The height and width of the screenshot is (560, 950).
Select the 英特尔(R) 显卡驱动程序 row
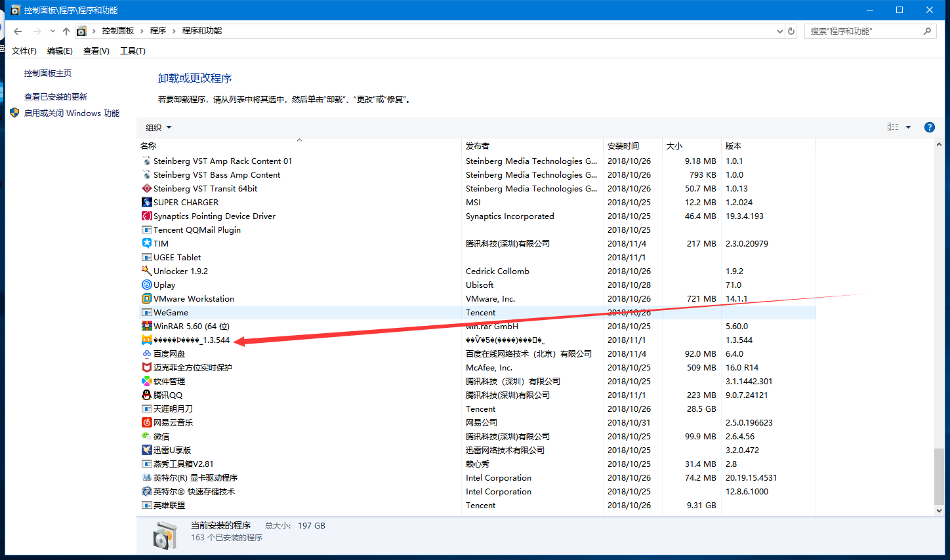click(x=476, y=477)
